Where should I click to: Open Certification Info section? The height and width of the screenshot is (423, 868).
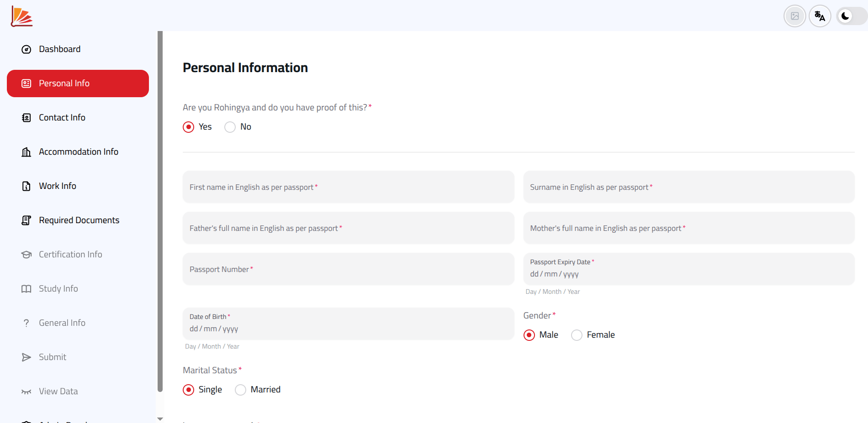click(78, 255)
